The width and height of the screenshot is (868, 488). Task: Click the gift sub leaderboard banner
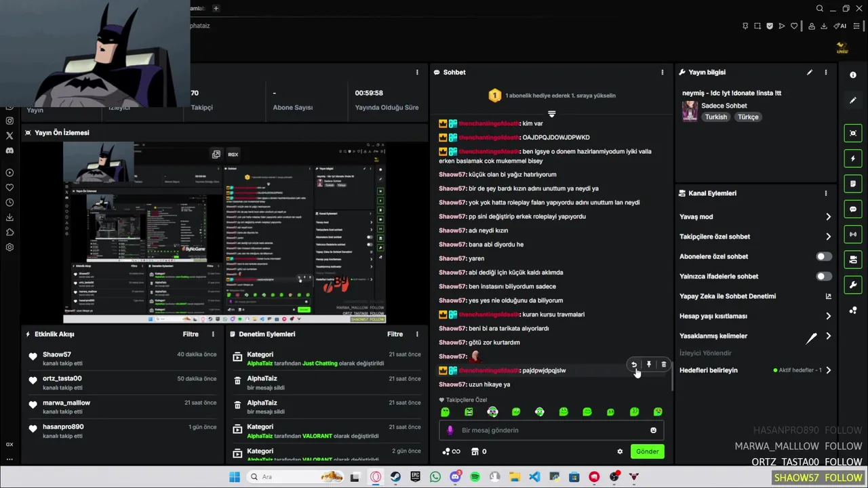(551, 96)
